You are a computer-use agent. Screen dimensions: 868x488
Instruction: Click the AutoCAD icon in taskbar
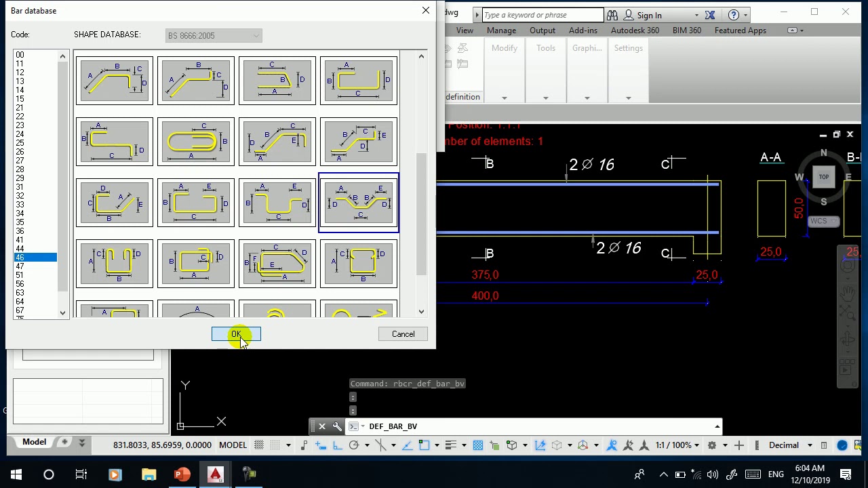216,474
